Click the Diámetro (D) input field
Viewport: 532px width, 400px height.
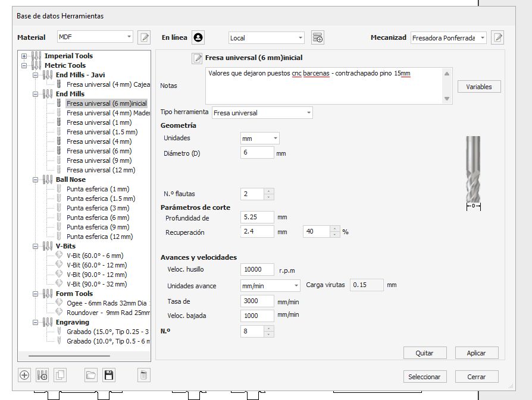click(257, 153)
